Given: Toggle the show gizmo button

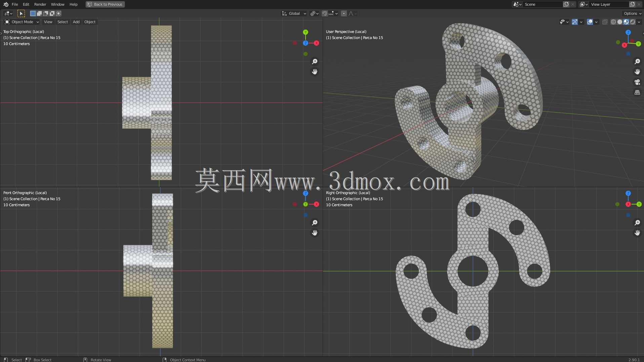Looking at the screenshot, I should click(x=575, y=22).
